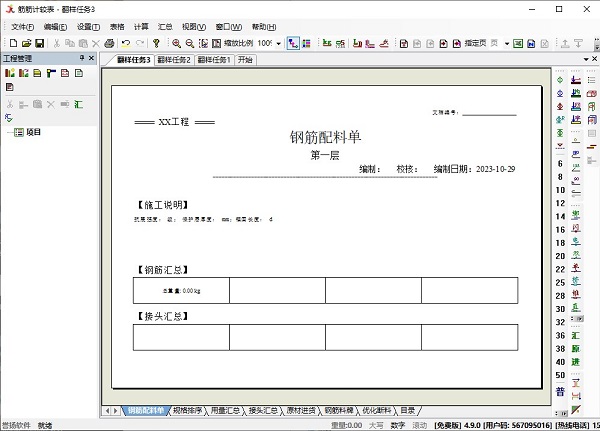Open the document tab list dropdown arrow
The image size is (600, 431).
[586, 59]
